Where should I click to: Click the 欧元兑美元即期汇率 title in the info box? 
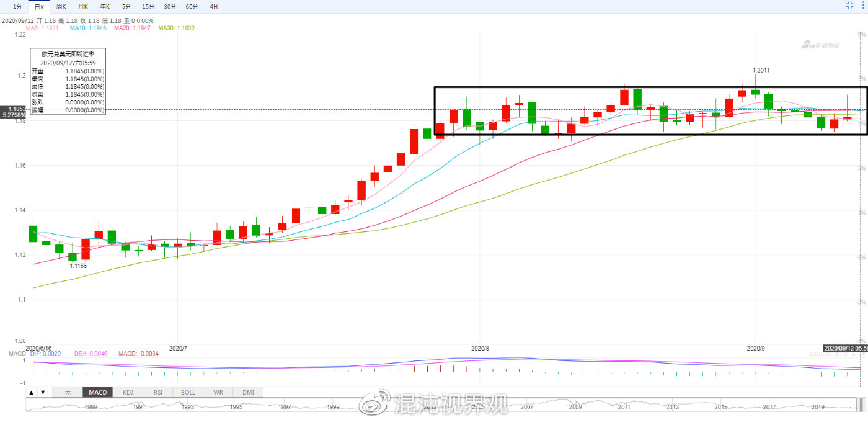tap(68, 55)
